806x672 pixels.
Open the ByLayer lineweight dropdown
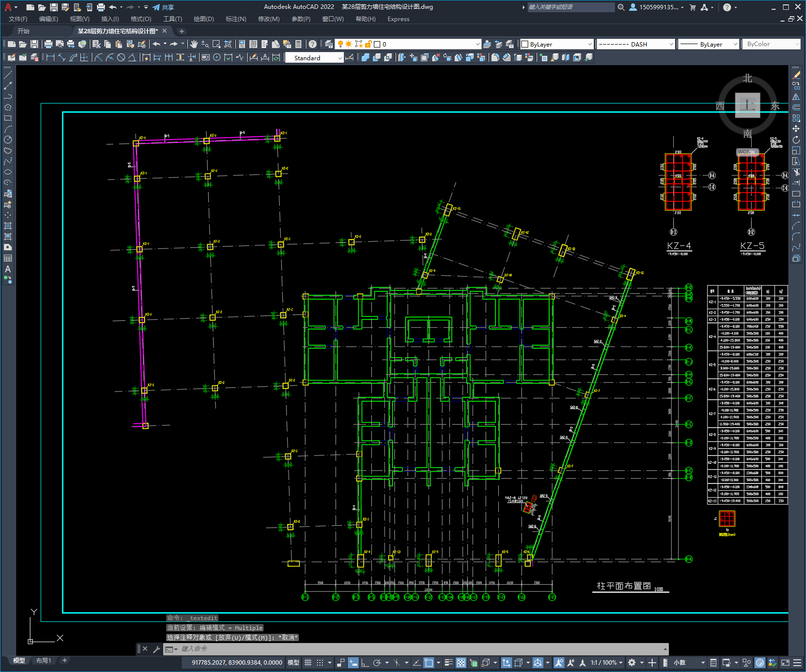tap(708, 44)
